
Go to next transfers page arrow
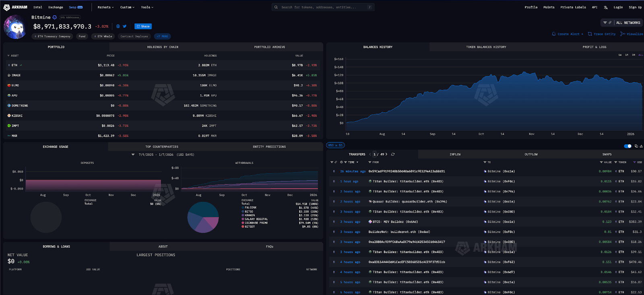[x=386, y=154]
